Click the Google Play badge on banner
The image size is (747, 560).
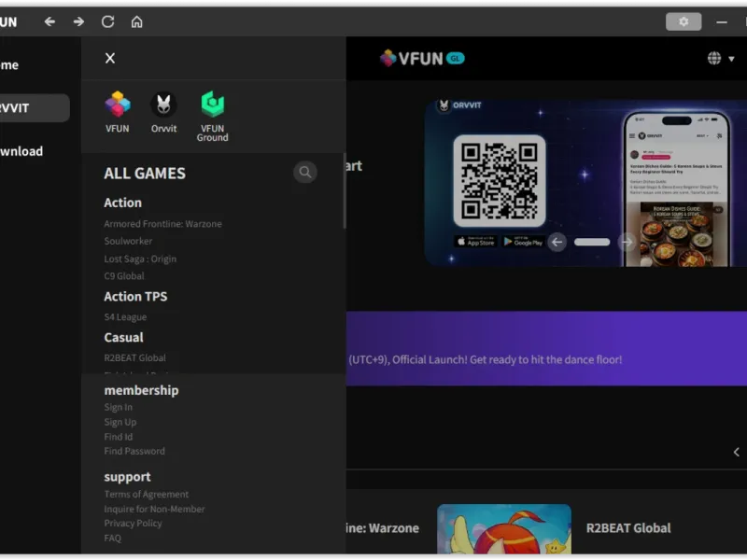coord(523,242)
